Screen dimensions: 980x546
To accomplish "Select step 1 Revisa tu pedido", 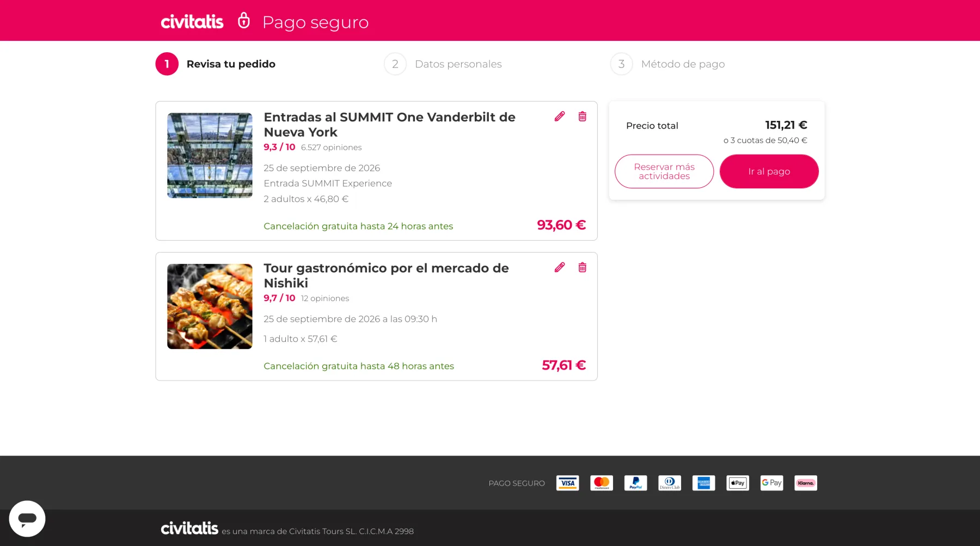I will coord(216,64).
